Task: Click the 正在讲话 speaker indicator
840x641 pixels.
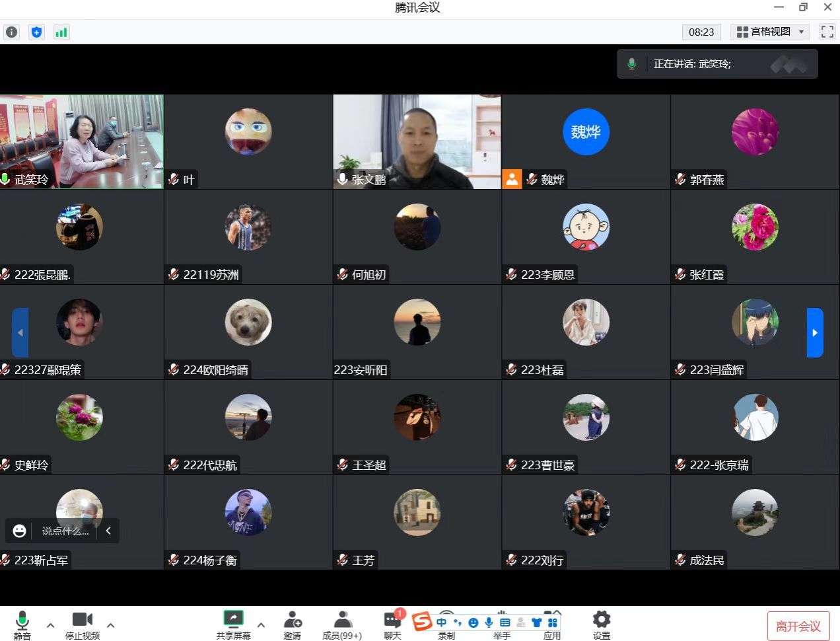Action: [717, 64]
